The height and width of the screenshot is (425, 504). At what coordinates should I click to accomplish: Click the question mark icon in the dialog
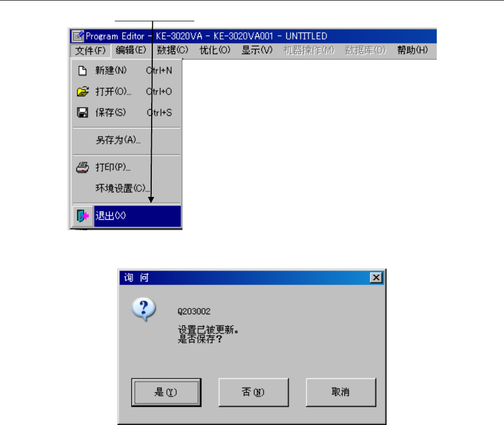[x=144, y=309]
